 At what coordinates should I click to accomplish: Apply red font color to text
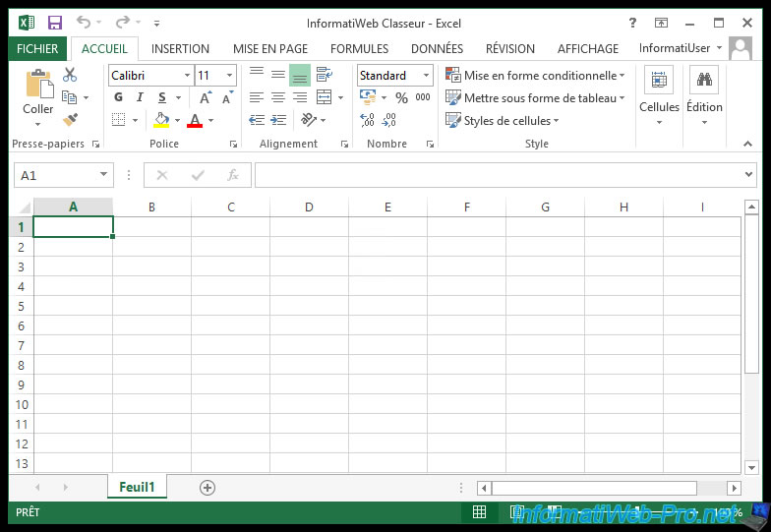(x=195, y=120)
